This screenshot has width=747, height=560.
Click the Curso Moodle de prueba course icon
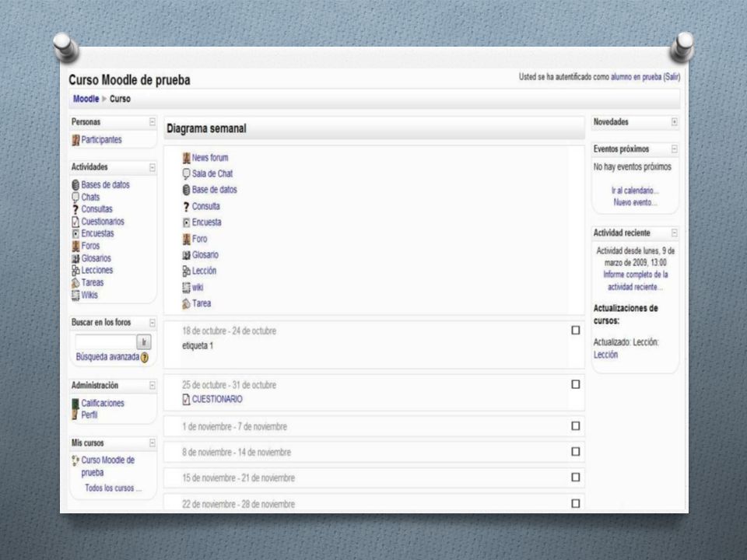(x=75, y=460)
